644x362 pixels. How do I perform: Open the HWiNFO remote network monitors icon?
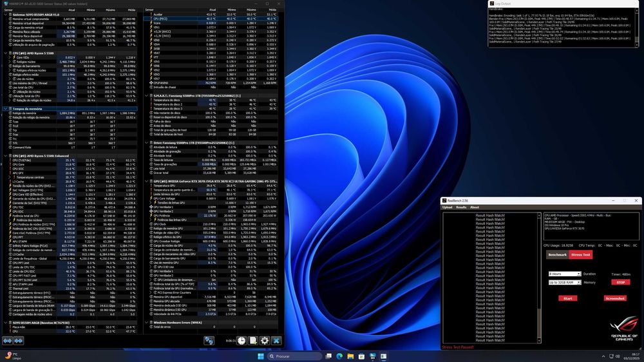tap(209, 341)
